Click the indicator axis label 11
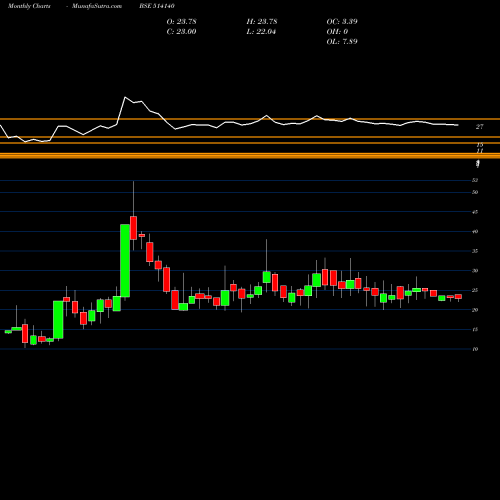 (479, 151)
